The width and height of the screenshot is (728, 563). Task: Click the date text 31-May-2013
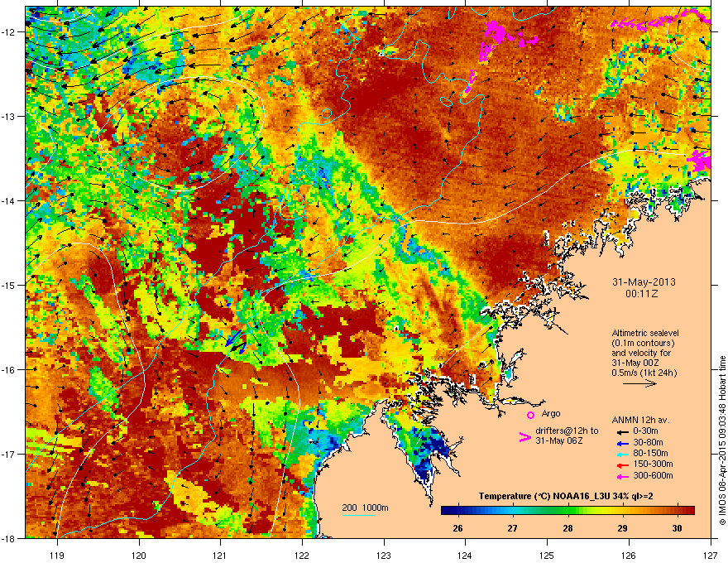tap(644, 282)
